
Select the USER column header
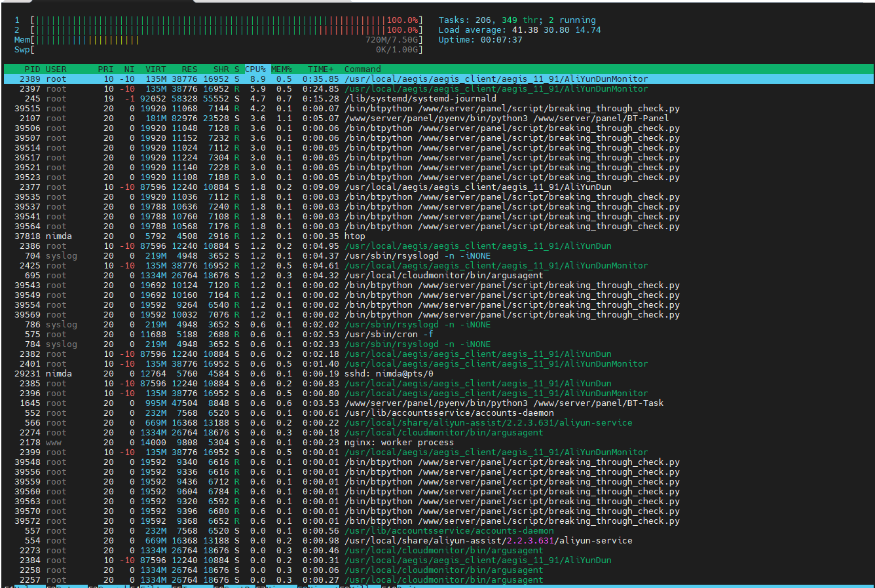[56, 69]
